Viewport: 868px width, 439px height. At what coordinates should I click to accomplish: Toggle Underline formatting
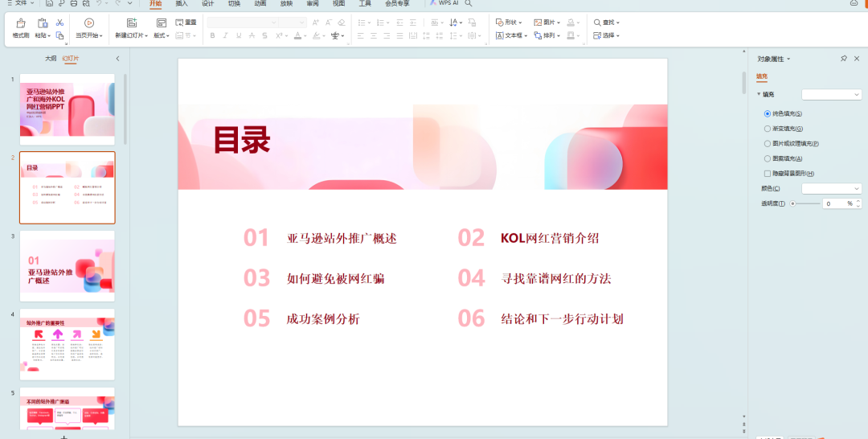(239, 35)
